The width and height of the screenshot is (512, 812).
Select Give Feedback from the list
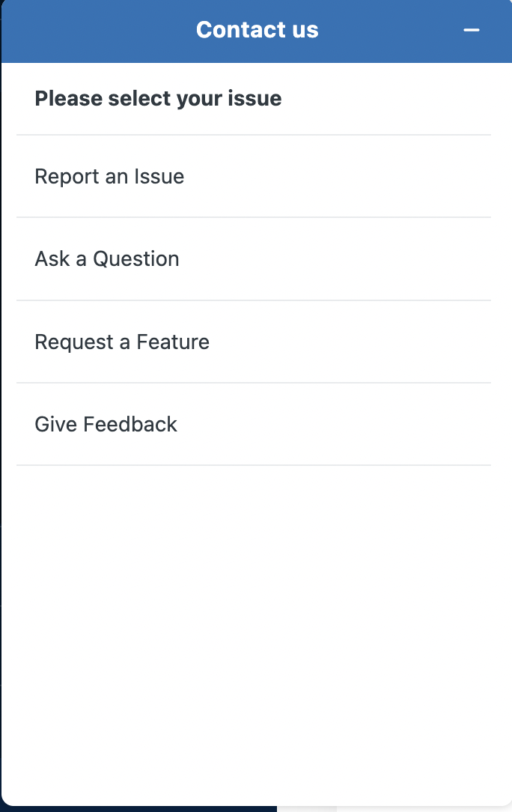click(254, 424)
